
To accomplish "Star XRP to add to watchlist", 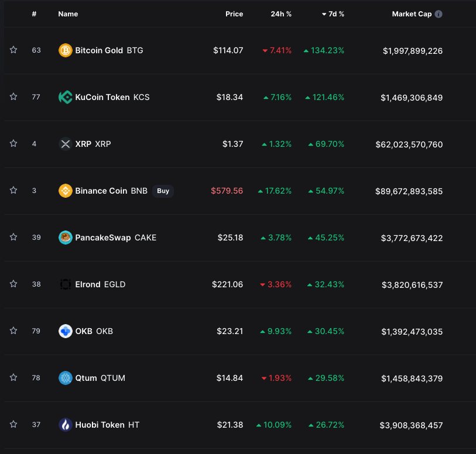I will coord(13,143).
